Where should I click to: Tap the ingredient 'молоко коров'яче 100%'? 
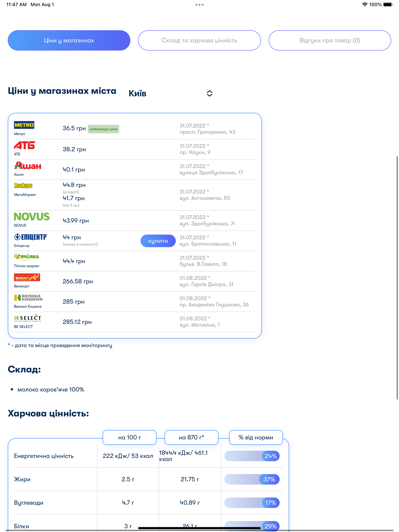(x=51, y=390)
